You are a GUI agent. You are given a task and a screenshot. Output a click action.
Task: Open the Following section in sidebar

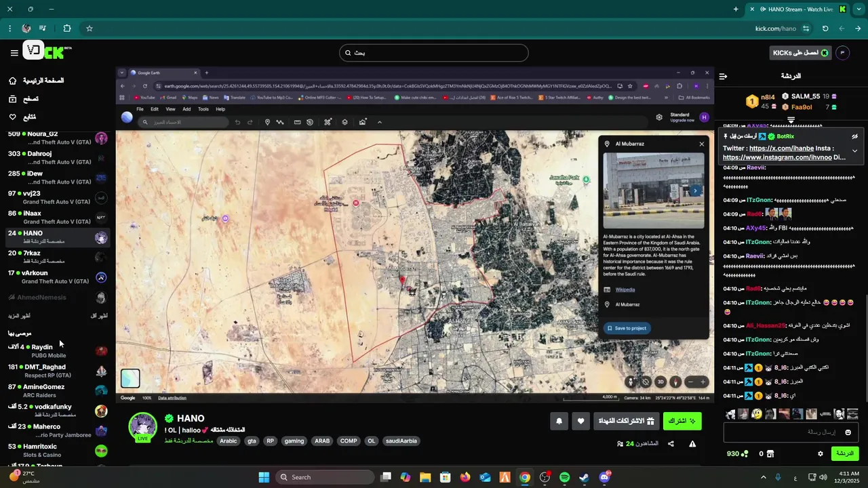tap(22, 117)
